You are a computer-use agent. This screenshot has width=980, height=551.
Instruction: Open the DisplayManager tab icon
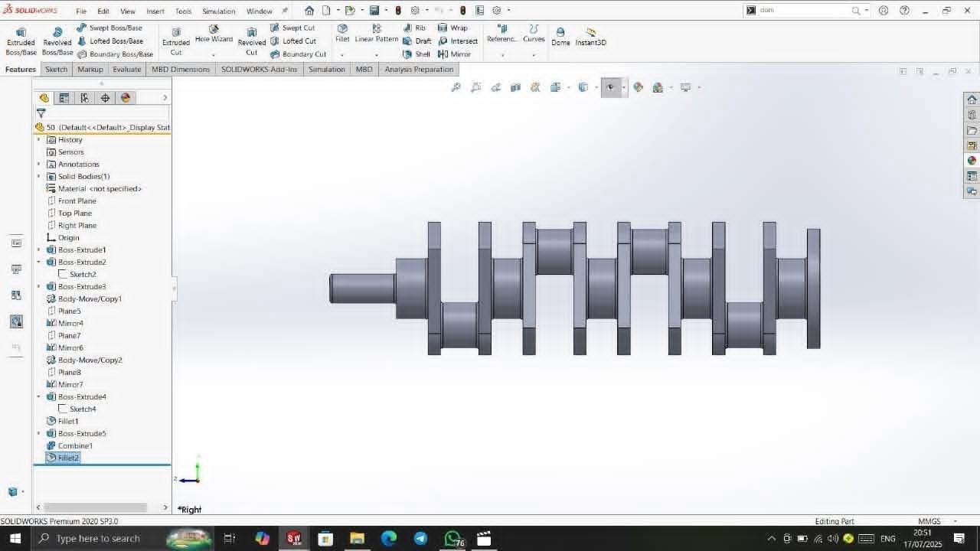click(x=126, y=98)
